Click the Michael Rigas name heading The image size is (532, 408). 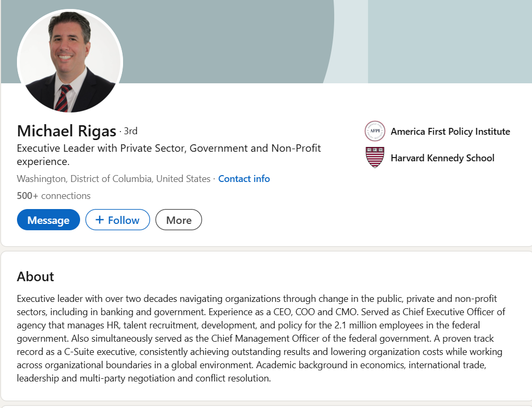point(66,131)
